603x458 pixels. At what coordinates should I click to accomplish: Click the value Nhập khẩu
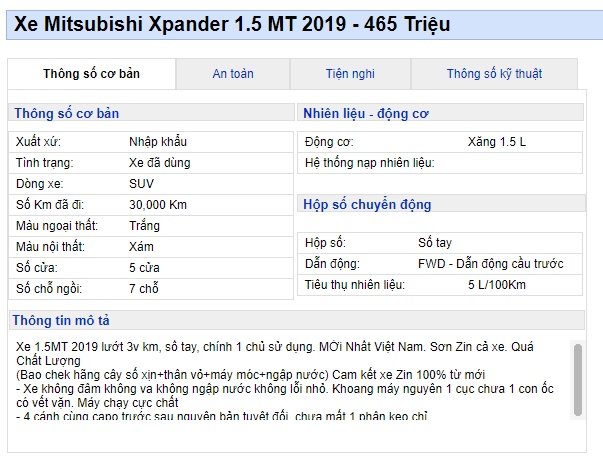point(158,142)
